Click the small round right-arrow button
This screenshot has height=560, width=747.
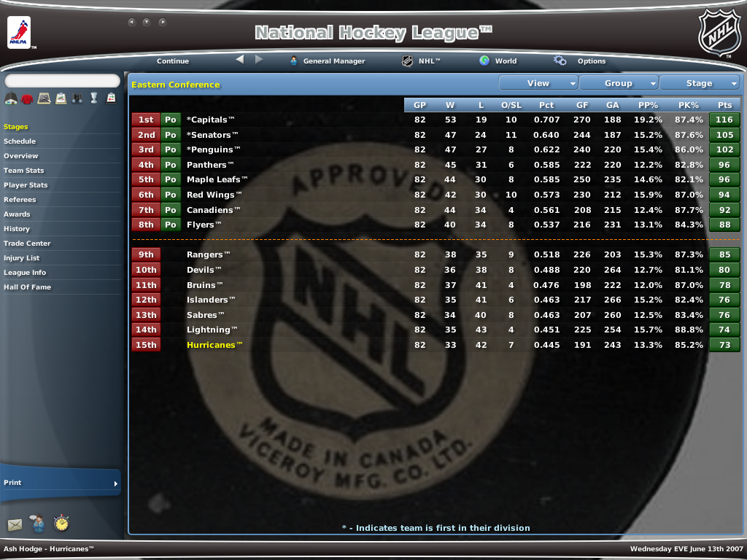pos(163,22)
